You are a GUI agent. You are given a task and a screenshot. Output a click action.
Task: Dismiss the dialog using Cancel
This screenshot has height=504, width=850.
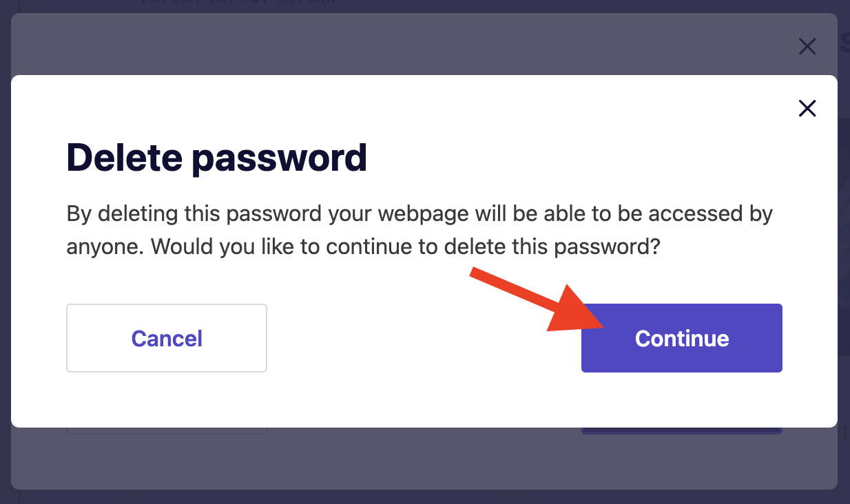coord(167,338)
